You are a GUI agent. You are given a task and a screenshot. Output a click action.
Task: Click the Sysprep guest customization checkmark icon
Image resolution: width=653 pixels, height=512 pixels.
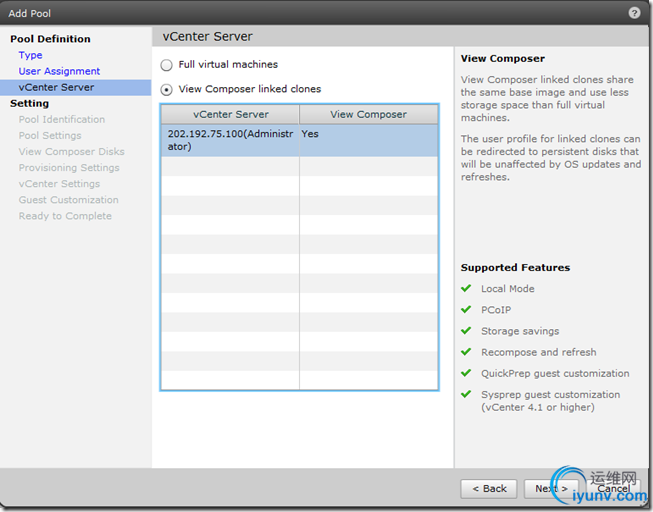pos(466,394)
